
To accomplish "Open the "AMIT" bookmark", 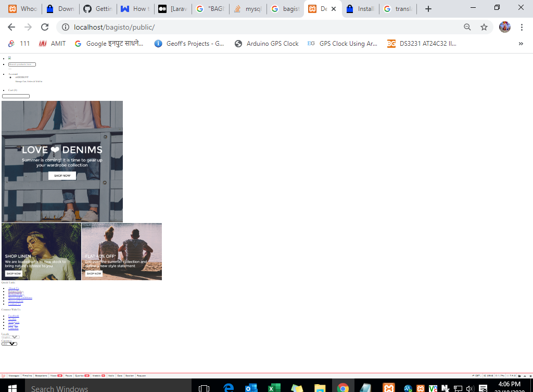I will point(52,44).
